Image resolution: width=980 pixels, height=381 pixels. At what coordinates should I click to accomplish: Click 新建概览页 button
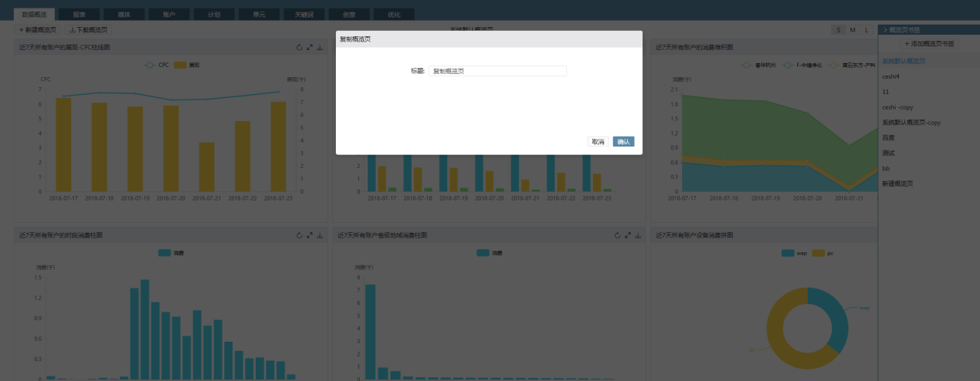(x=38, y=30)
